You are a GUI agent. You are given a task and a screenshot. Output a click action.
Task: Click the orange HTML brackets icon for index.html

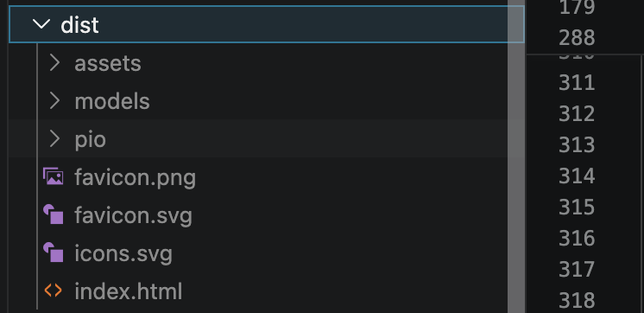coord(53,291)
